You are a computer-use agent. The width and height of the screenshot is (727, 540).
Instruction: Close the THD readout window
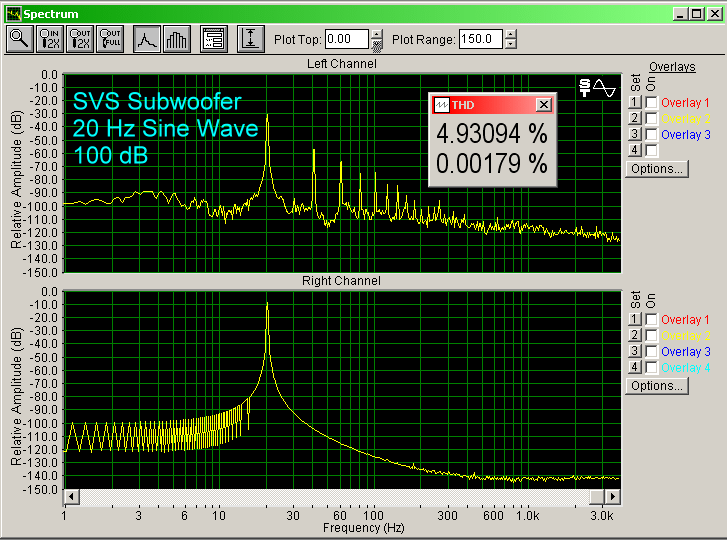[x=543, y=105]
